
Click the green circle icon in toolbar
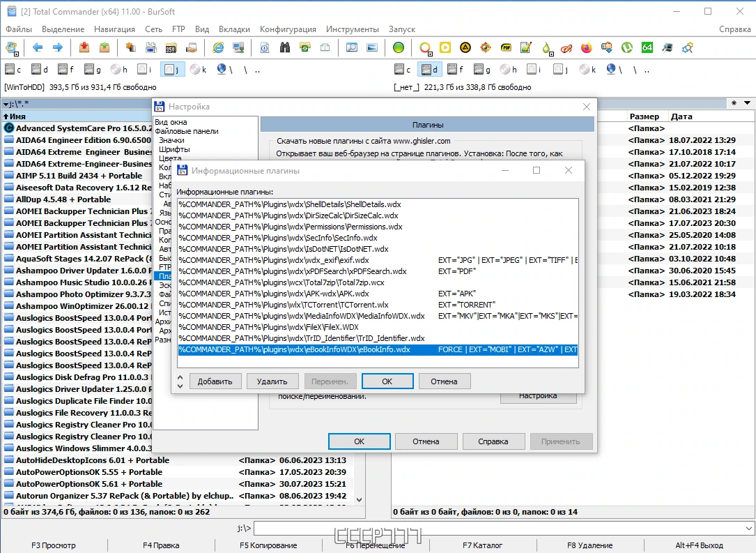(x=399, y=47)
